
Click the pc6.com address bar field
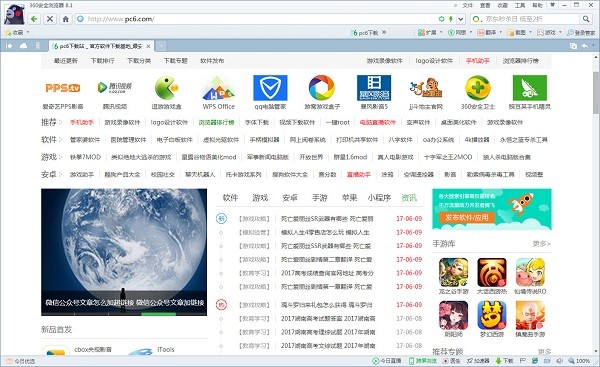pyautogui.click(x=256, y=19)
